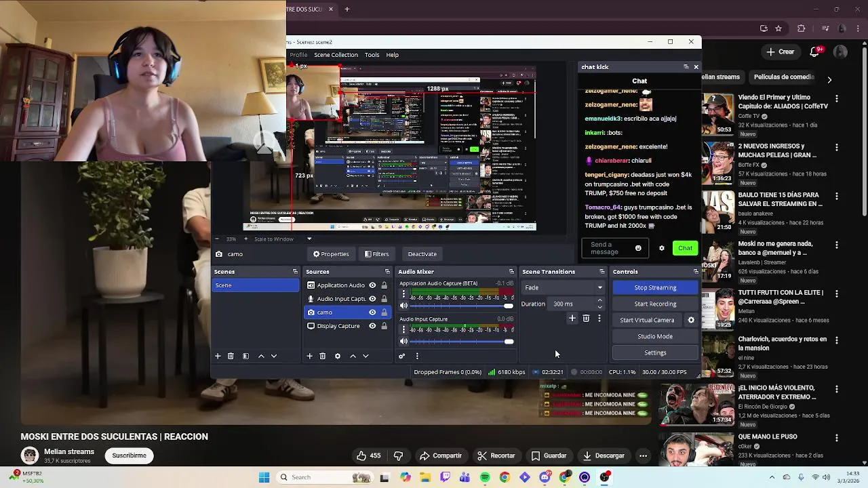Move scene up arrow in Scenes panel
This screenshot has width=868, height=488.
[261, 356]
